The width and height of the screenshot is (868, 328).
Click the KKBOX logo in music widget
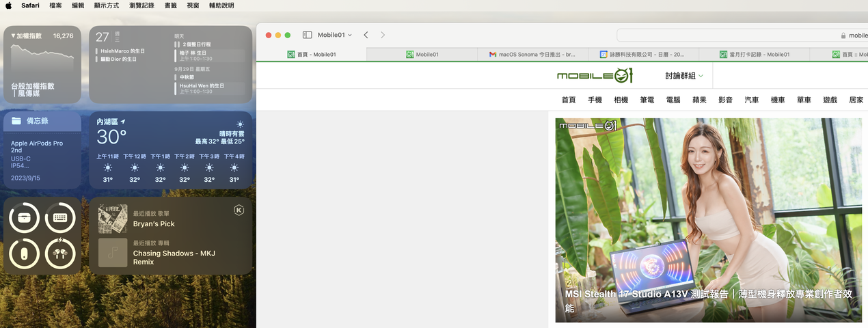point(239,210)
